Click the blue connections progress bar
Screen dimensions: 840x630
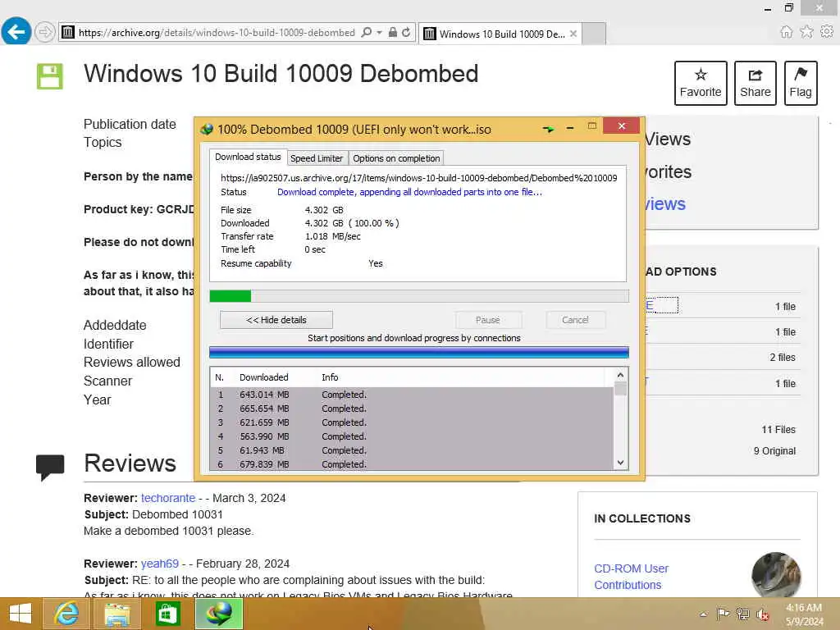[x=419, y=352]
